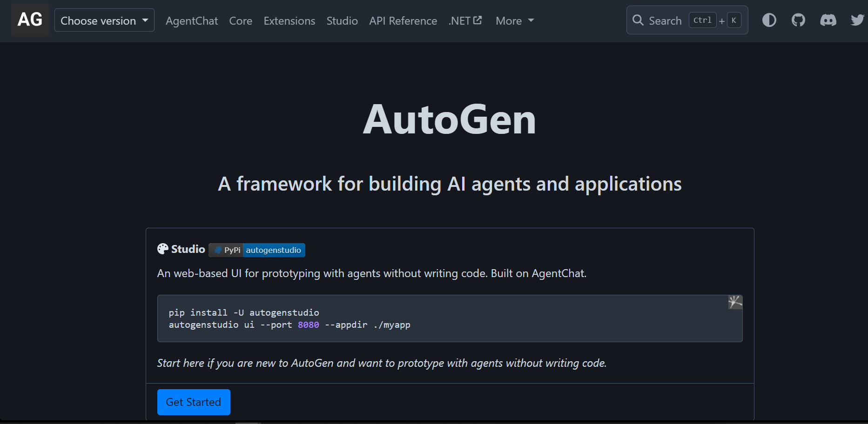Open the Discord community icon
Screen dimensions: 868x424
point(828,20)
